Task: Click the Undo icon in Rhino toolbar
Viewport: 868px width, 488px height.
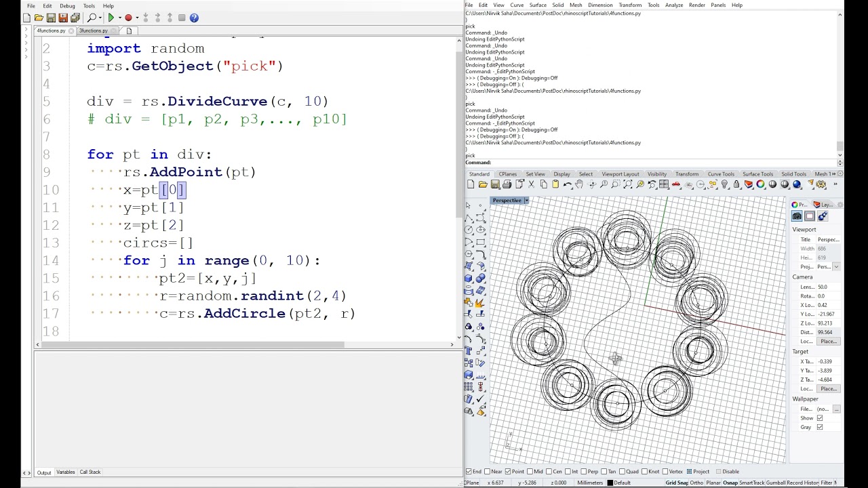Action: coord(568,184)
